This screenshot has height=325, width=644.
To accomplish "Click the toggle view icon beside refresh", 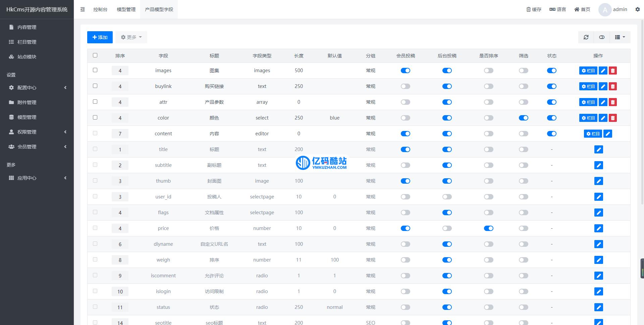I will pos(602,37).
